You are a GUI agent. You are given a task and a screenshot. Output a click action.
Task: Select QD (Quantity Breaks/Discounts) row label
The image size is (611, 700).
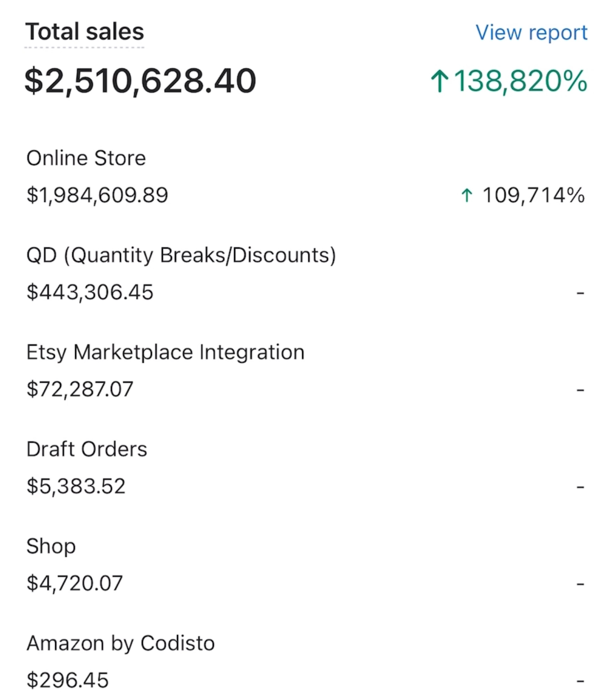[181, 256]
